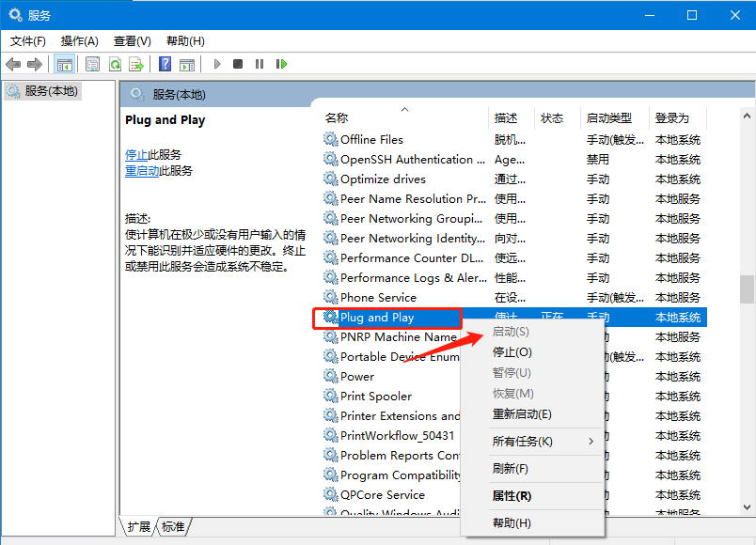Toggle the console tree pane visibility
This screenshot has width=756, height=545.
coord(63,64)
